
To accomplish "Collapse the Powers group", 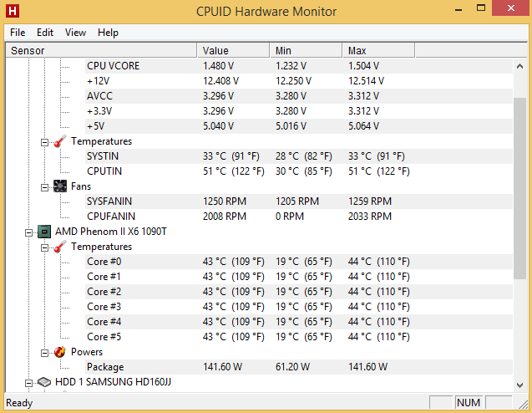I will click(44, 353).
